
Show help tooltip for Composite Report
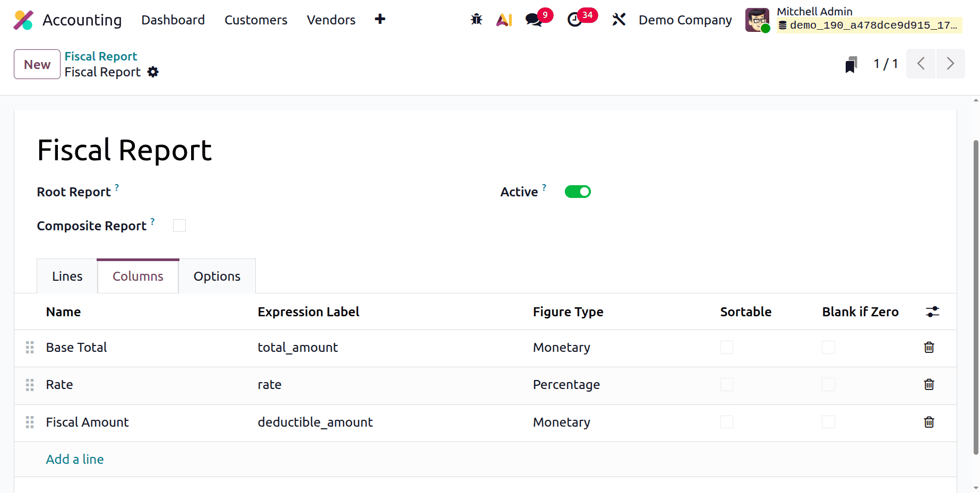152,221
